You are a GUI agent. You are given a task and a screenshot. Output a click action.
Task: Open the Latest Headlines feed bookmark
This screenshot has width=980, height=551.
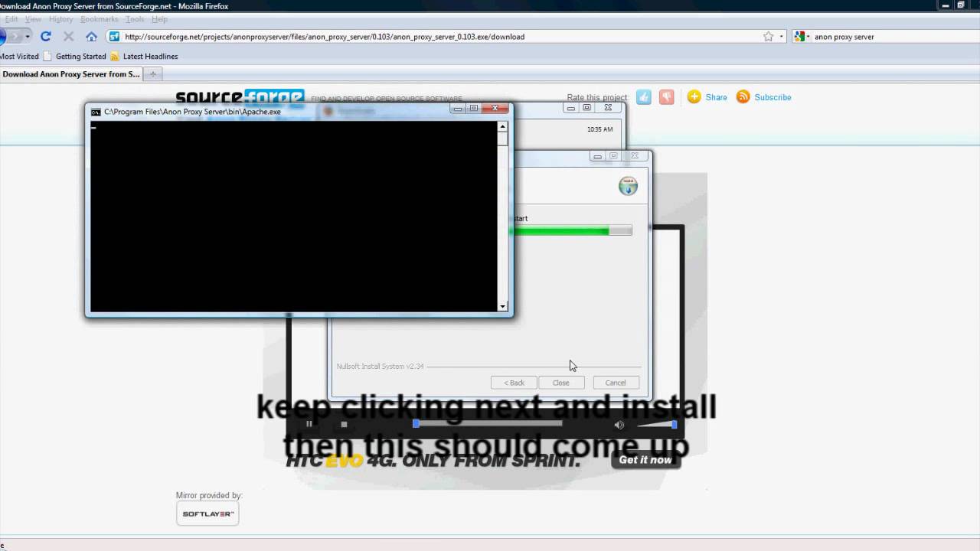click(x=144, y=56)
